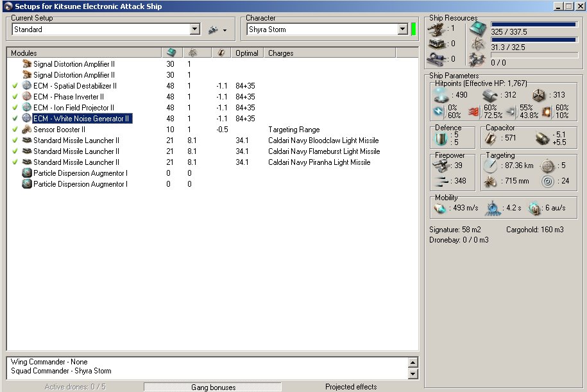Click the launcher icon with Piranha missile
587x392 pixels.
tap(26, 162)
